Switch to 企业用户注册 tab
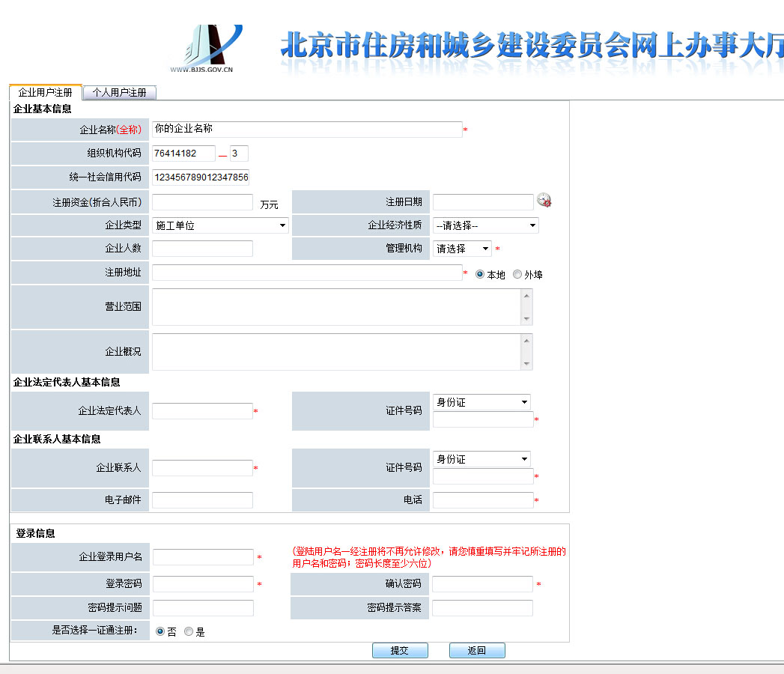 46,93
